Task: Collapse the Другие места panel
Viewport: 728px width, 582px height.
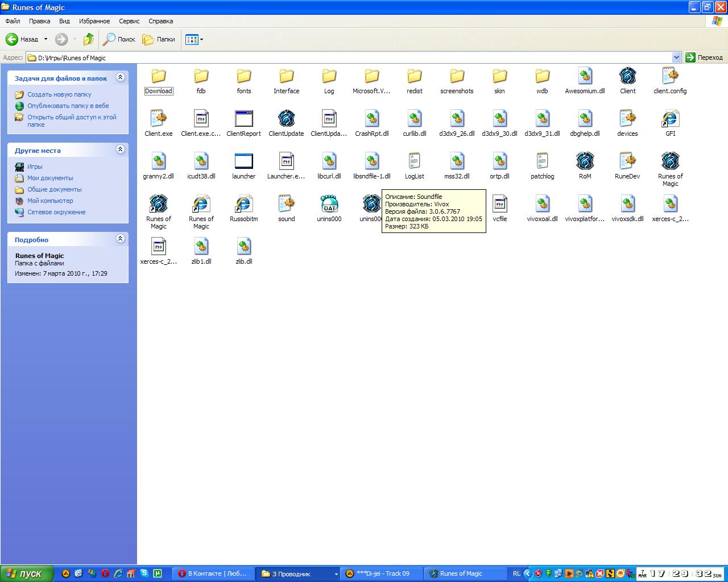Action: pos(120,149)
